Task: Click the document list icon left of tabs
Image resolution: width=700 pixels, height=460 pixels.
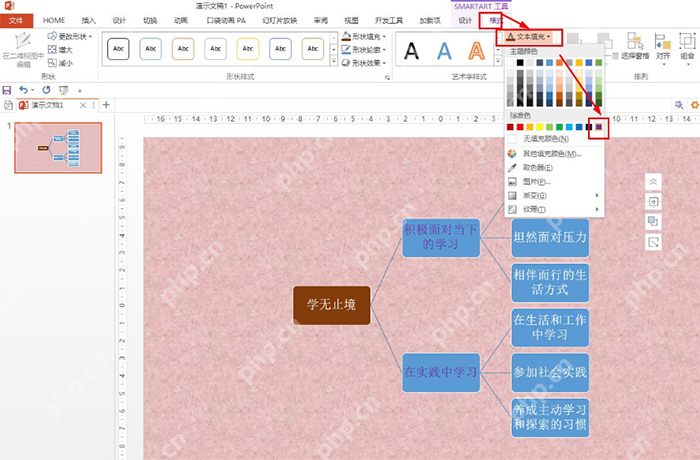Action: (8, 105)
